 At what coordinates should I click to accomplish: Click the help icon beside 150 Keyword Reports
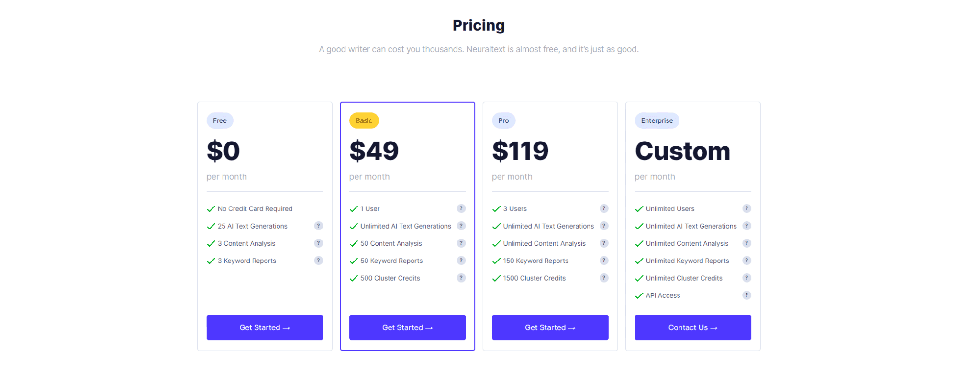pyautogui.click(x=603, y=261)
